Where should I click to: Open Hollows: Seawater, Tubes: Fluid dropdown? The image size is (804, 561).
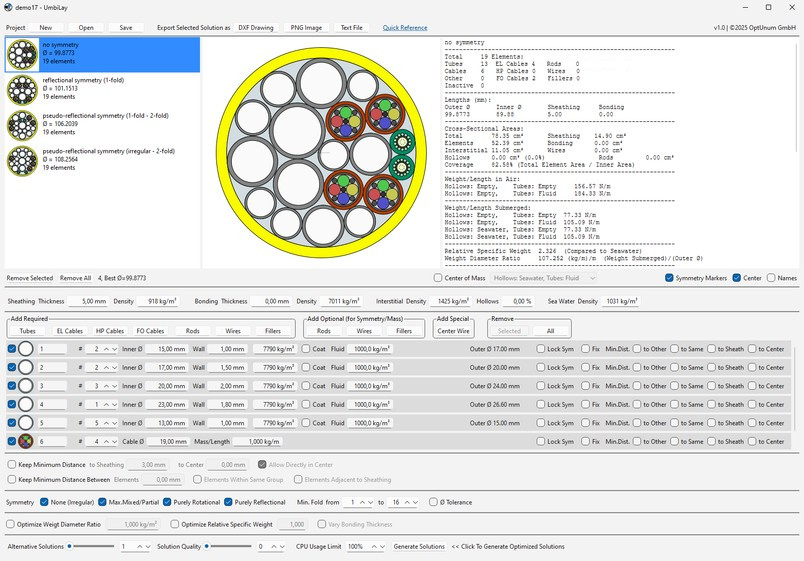(543, 278)
